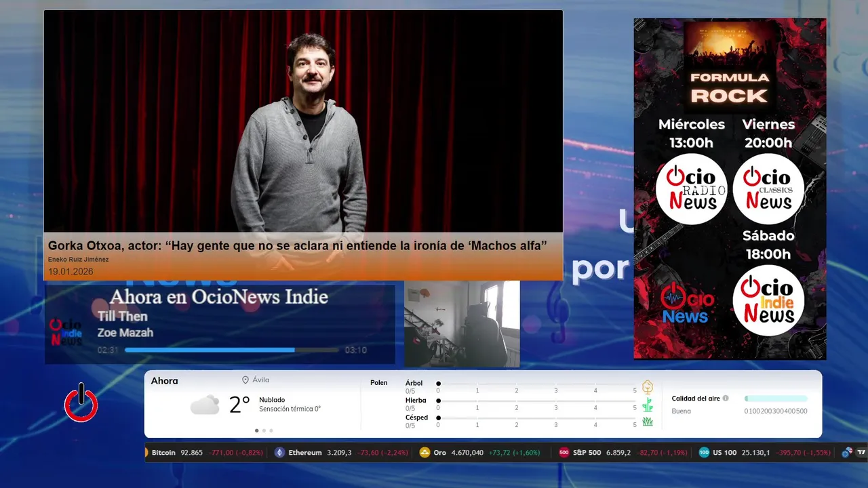868x488 pixels.
Task: Click the webcam video thumbnail
Action: coord(462,324)
